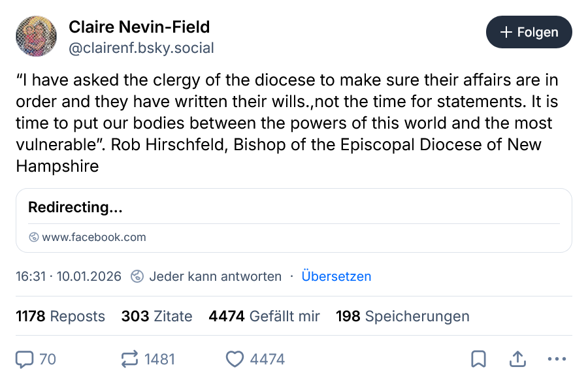
Task: Bookmark this post with the bookmark icon
Action: 478,359
